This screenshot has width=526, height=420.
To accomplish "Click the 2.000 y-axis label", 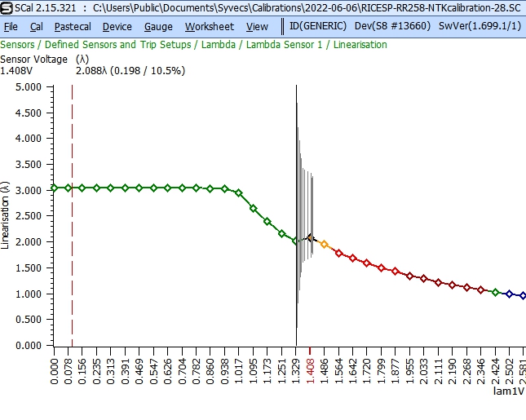I will pos(29,242).
